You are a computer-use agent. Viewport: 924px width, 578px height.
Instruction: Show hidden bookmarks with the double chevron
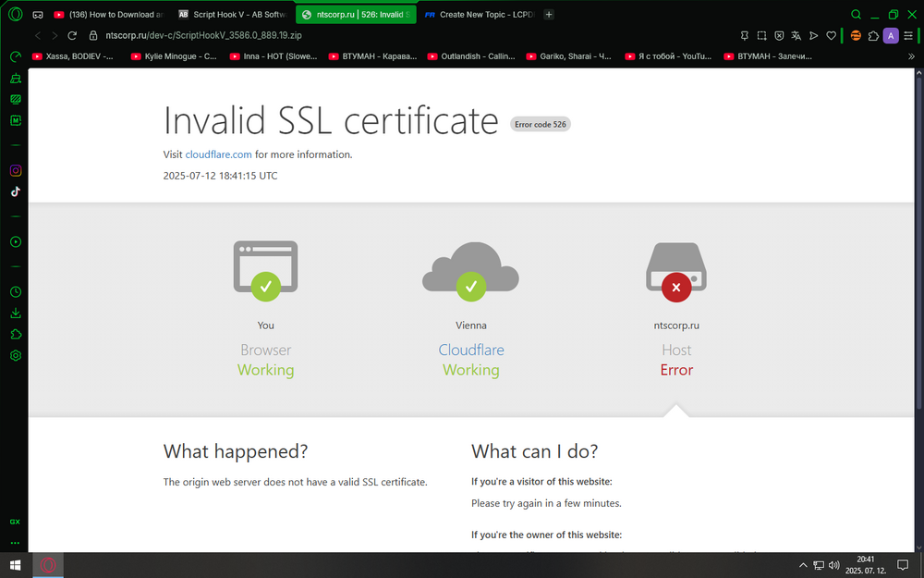pyautogui.click(x=911, y=56)
